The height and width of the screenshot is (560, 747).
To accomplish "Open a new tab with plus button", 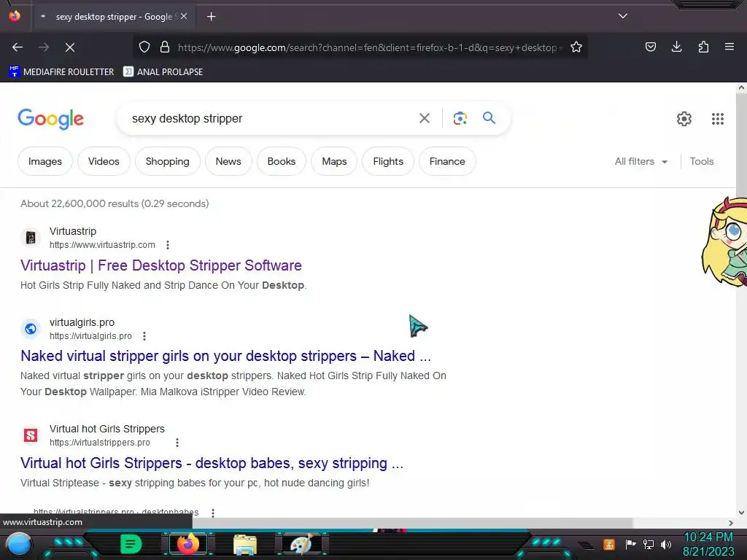I will click(x=211, y=17).
